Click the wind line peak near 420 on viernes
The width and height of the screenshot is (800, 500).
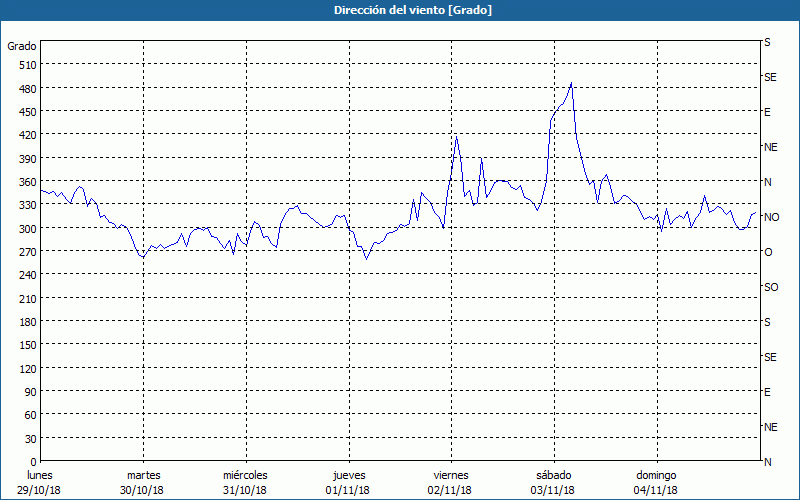(456, 136)
